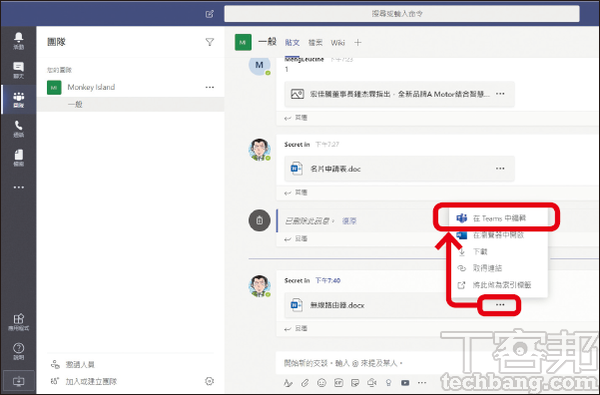Click the search or command box

[x=402, y=14]
